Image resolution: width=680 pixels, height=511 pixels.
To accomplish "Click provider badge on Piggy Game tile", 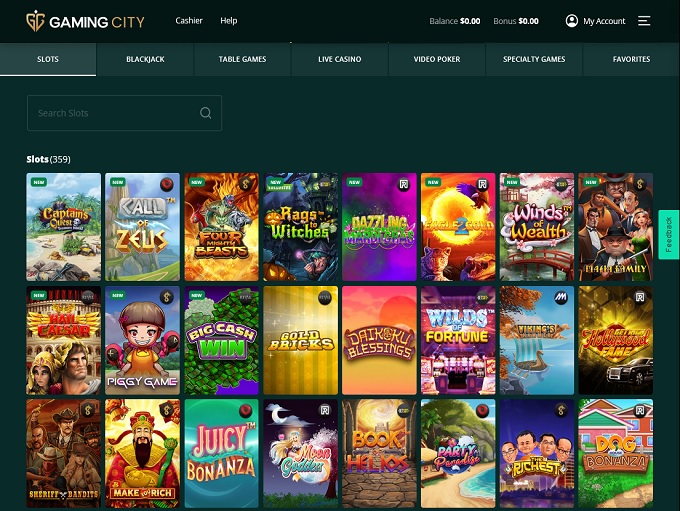I will click(166, 297).
